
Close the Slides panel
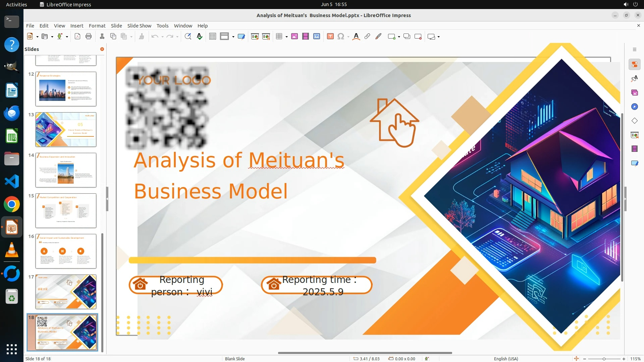coord(102,49)
